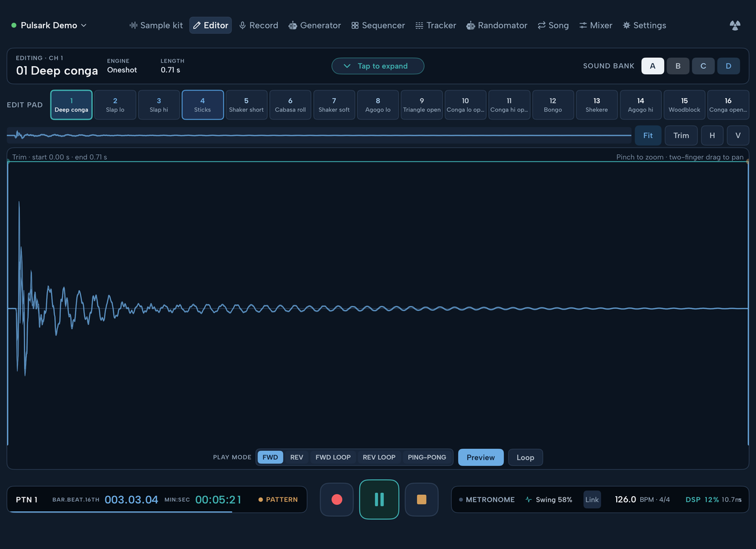This screenshot has height=549, width=756.
Task: Open the Pulsark Demo project dropdown
Action: point(49,25)
